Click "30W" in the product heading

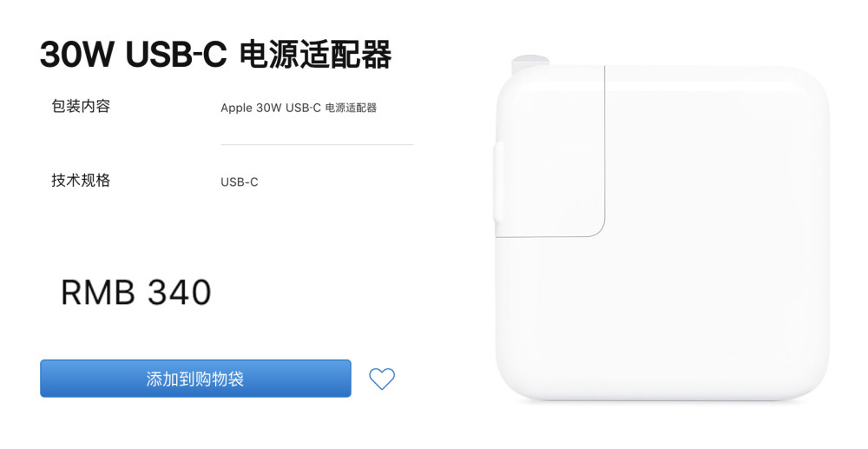(76, 55)
